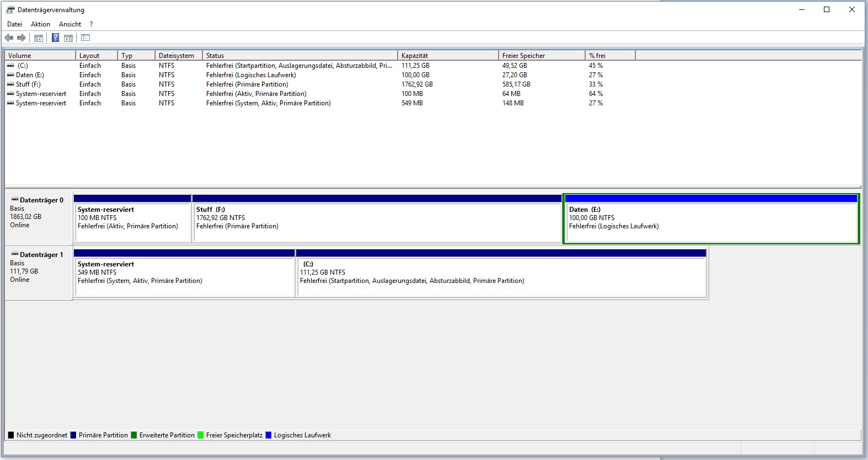
Task: Click the Datenträgerverwaltung title bar icon
Action: click(x=10, y=10)
